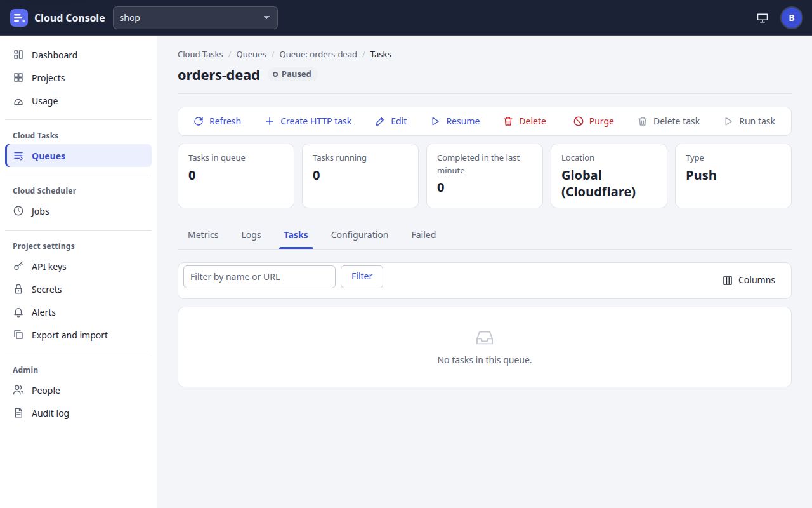Viewport: 812px width, 508px height.
Task: Focus the Filter by name or URL field
Action: click(259, 277)
